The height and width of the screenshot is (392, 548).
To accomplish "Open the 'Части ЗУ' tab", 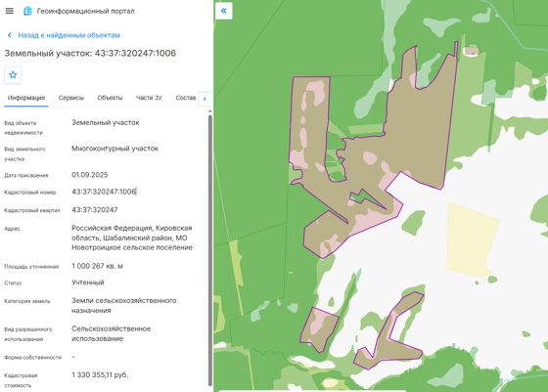I will coord(149,98).
